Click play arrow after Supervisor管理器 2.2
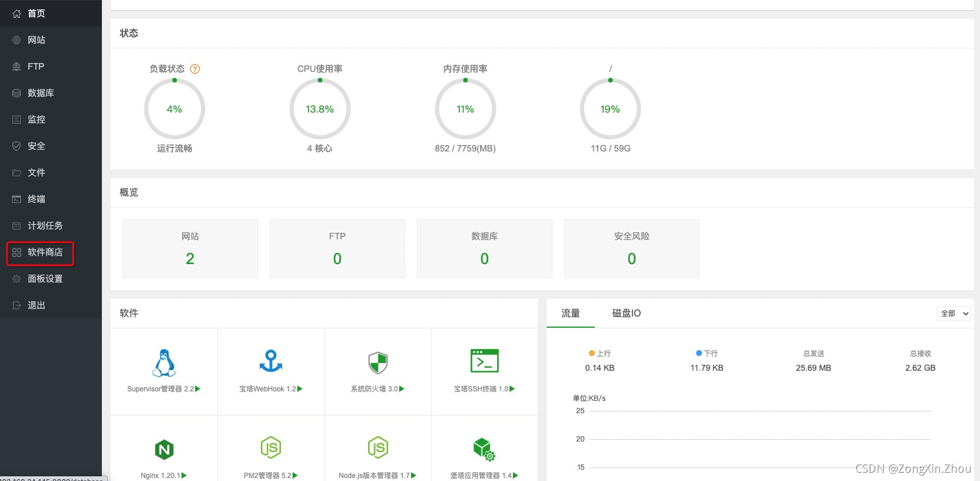Image resolution: width=980 pixels, height=481 pixels. click(198, 388)
